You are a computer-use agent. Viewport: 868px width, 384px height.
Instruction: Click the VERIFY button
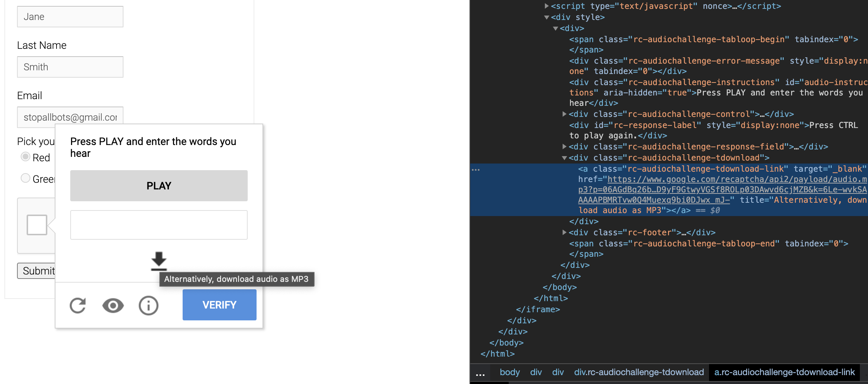pyautogui.click(x=220, y=305)
